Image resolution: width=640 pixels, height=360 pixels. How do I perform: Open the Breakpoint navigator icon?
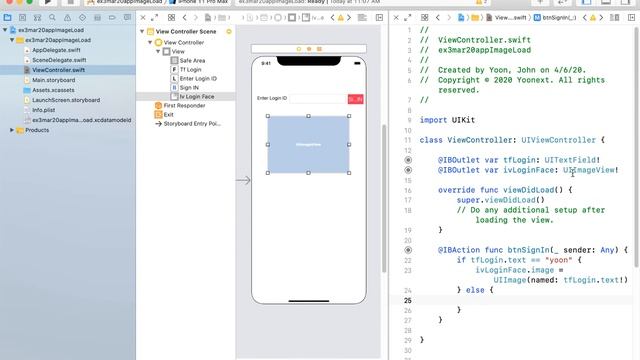pos(112,18)
